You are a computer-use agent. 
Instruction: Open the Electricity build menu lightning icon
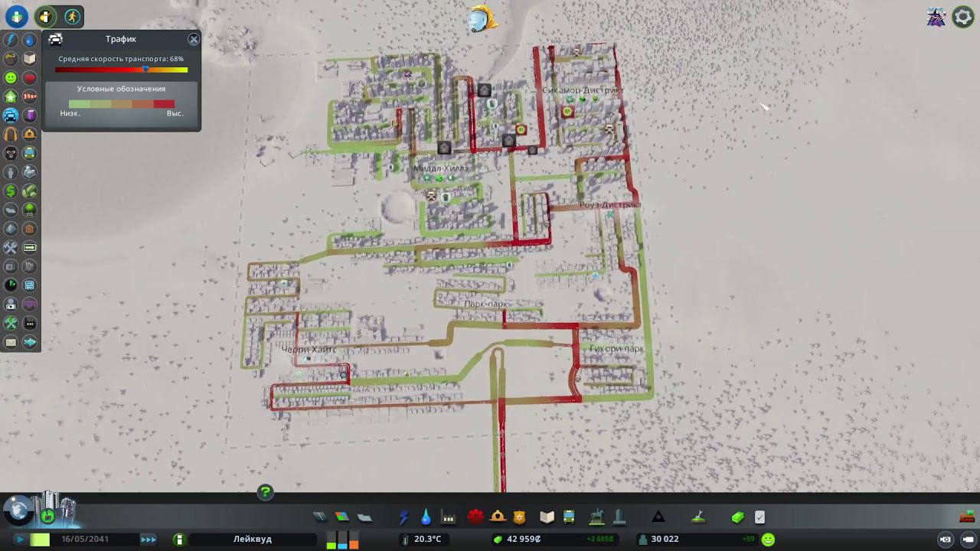403,517
